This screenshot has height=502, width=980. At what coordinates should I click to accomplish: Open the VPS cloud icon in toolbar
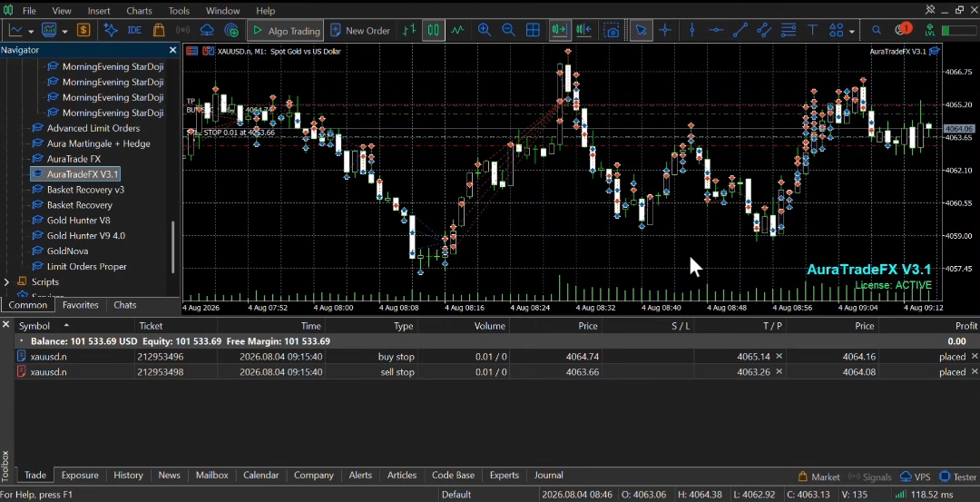[x=207, y=30]
